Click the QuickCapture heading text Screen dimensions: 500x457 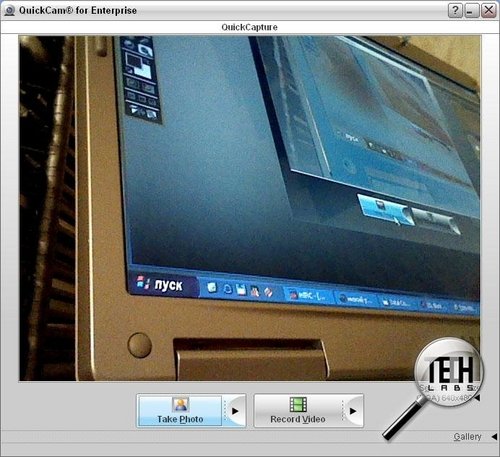click(249, 27)
